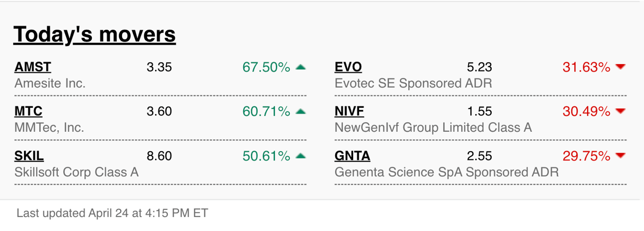Screen dimensions: 644x231
Task: Click the 8.60 price for SKIL
Action: pyautogui.click(x=159, y=156)
